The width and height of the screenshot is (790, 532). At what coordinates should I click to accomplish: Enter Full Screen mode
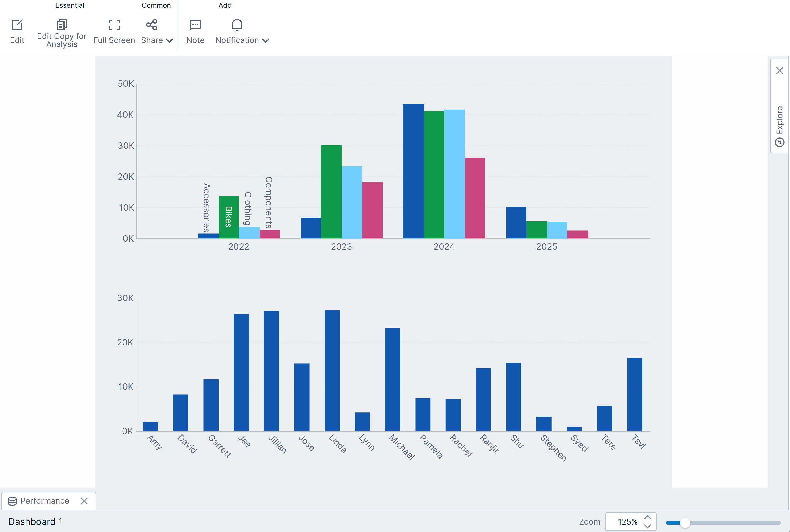pos(114,25)
